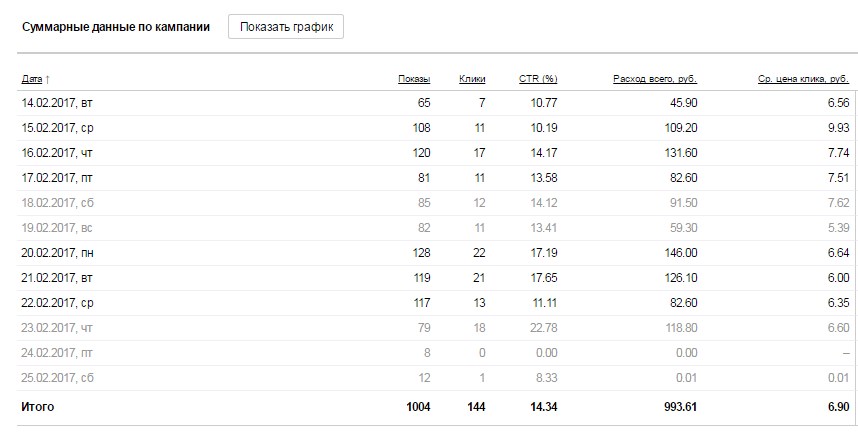Sort by the Показы column header
858x433 pixels.
[x=414, y=78]
